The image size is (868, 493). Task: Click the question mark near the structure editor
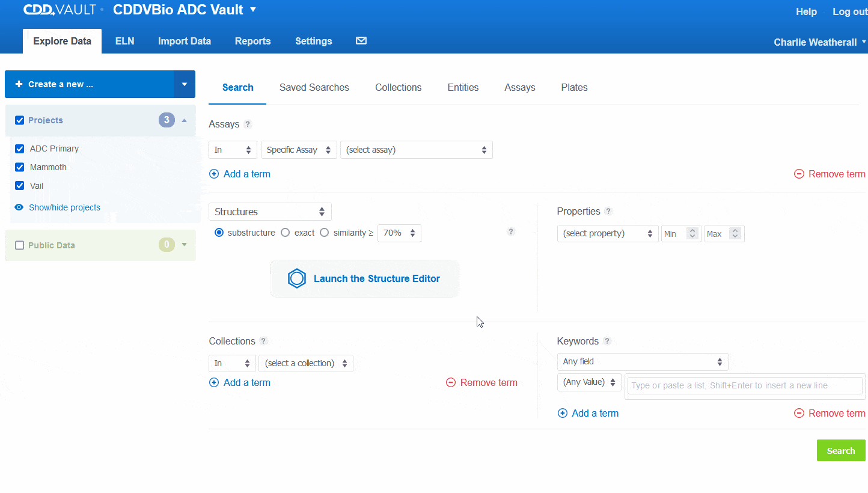coord(511,231)
